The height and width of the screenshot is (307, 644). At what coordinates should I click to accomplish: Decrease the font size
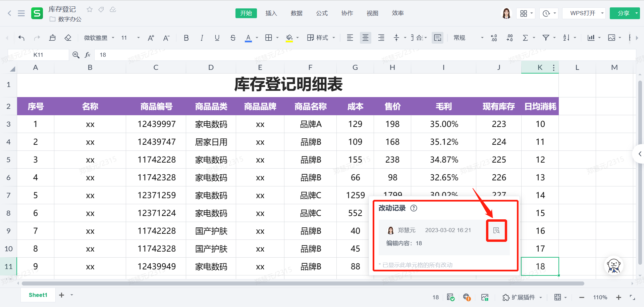[x=166, y=38]
